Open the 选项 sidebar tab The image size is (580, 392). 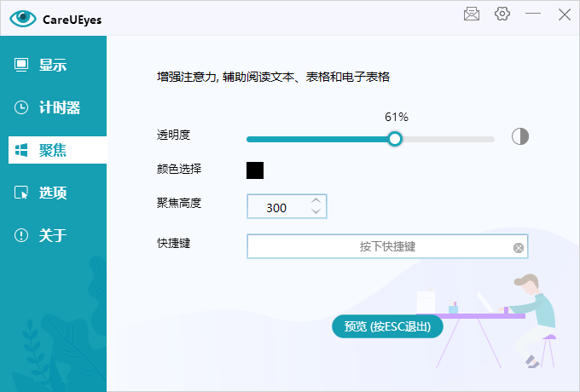tap(53, 193)
